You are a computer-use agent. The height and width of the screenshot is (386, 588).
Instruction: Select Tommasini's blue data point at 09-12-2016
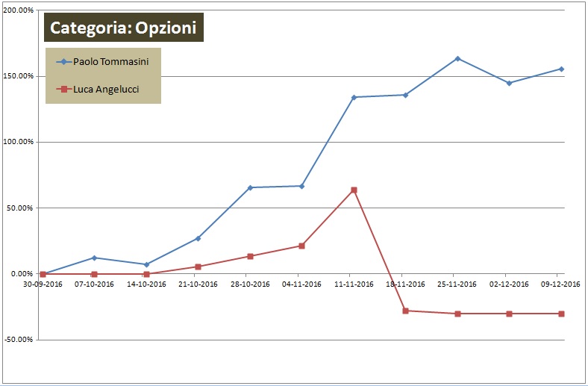coord(561,69)
